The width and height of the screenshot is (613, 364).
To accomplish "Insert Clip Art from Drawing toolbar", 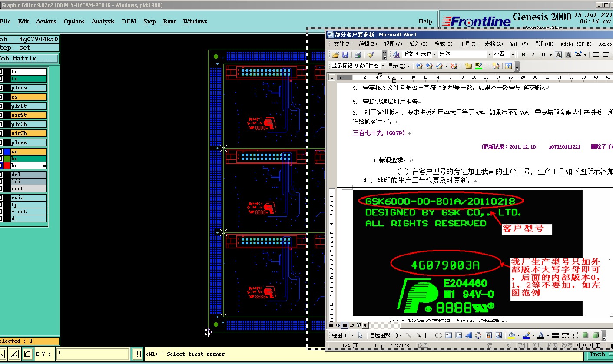I will (x=489, y=335).
